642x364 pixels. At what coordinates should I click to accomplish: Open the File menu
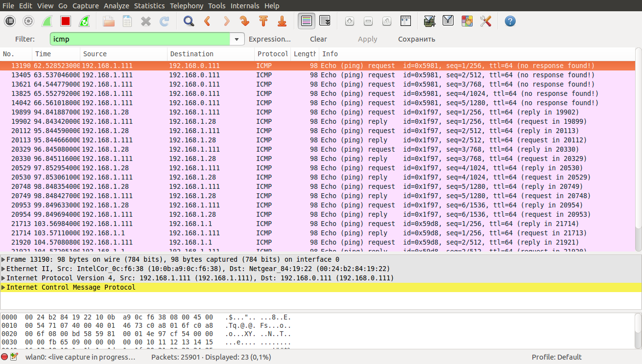click(x=8, y=6)
